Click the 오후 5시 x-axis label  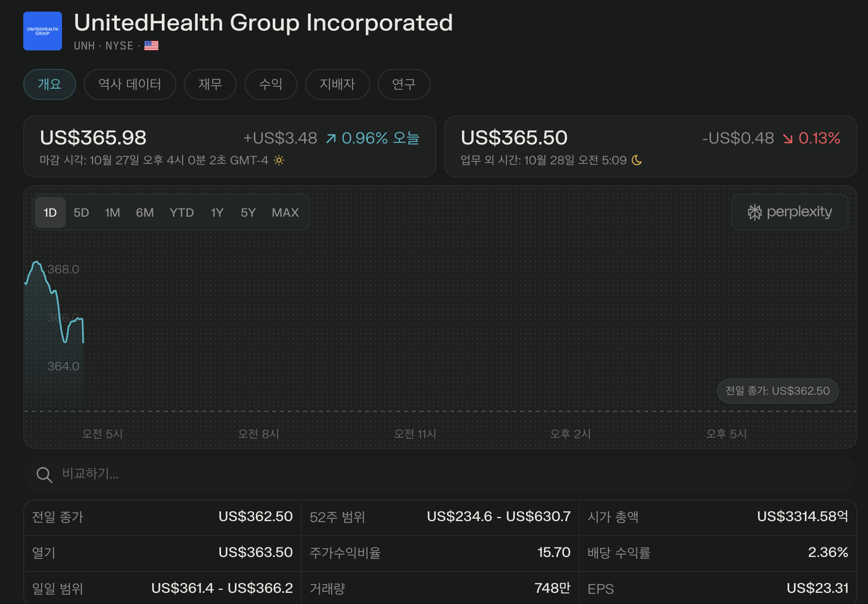726,434
